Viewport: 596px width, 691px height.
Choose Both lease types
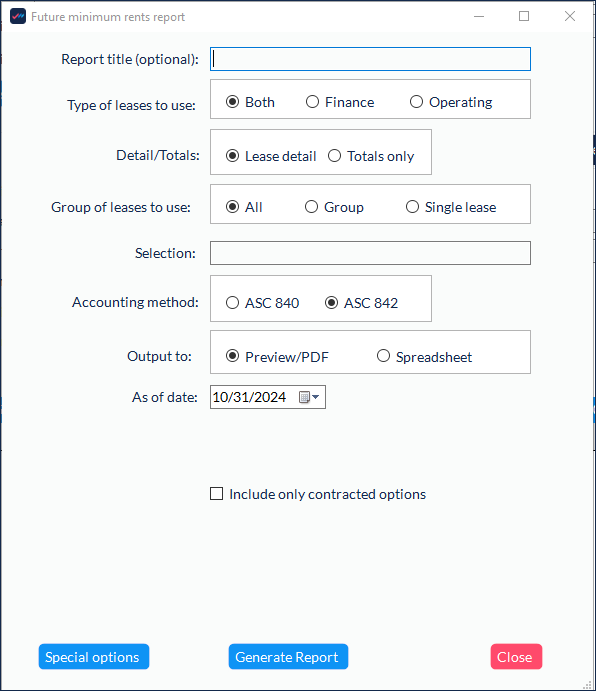(250, 102)
